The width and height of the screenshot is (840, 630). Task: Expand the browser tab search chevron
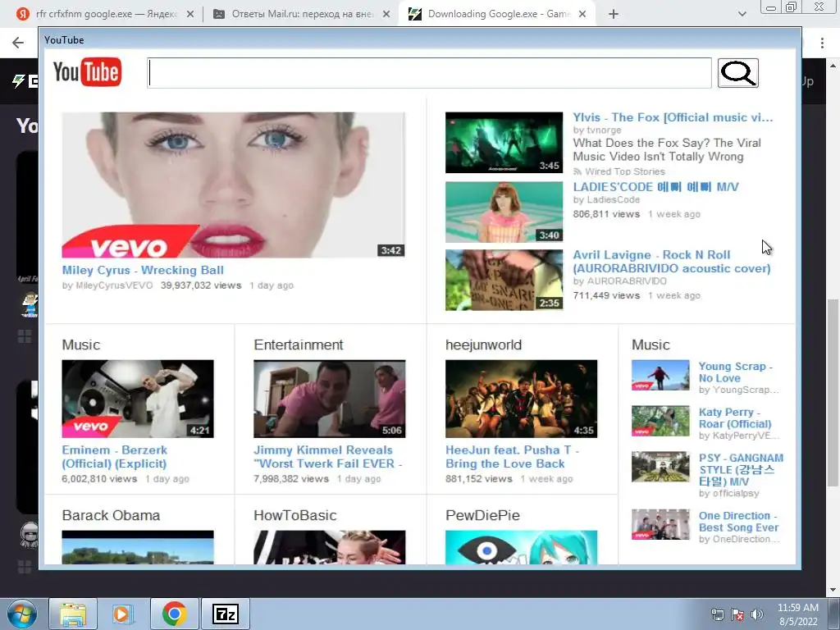coord(742,15)
